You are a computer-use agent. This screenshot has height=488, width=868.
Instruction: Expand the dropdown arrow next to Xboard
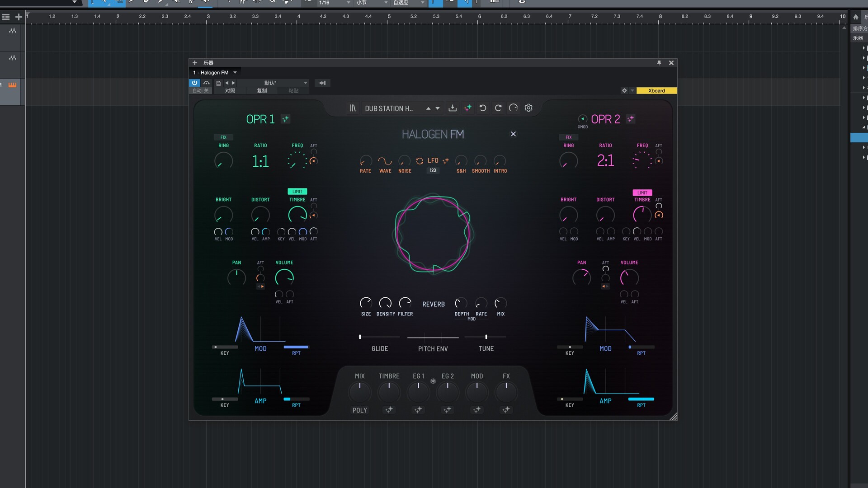click(632, 91)
